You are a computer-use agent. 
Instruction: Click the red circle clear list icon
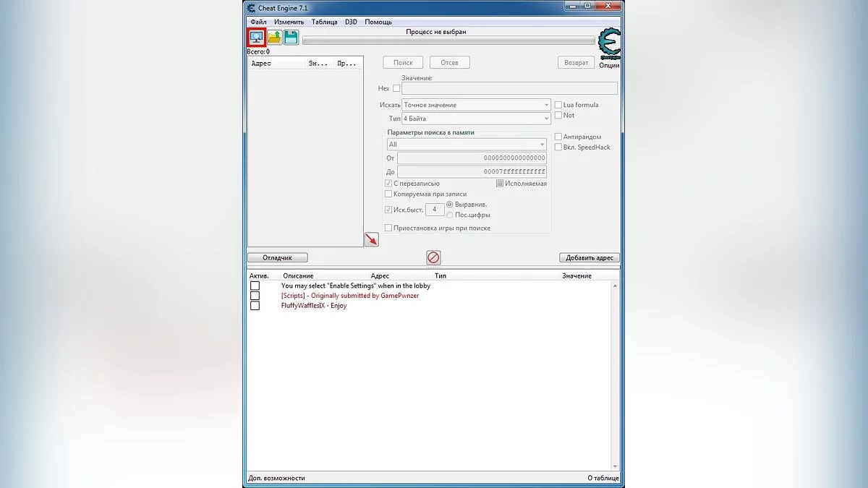tap(433, 257)
